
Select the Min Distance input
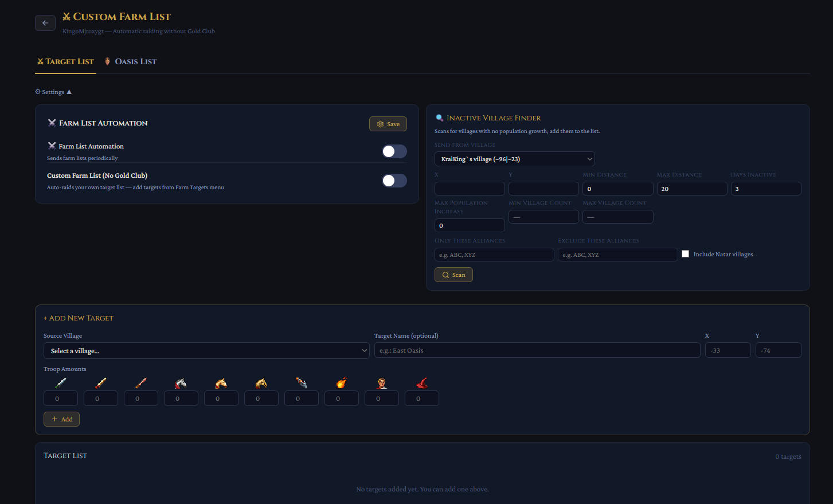tap(618, 189)
